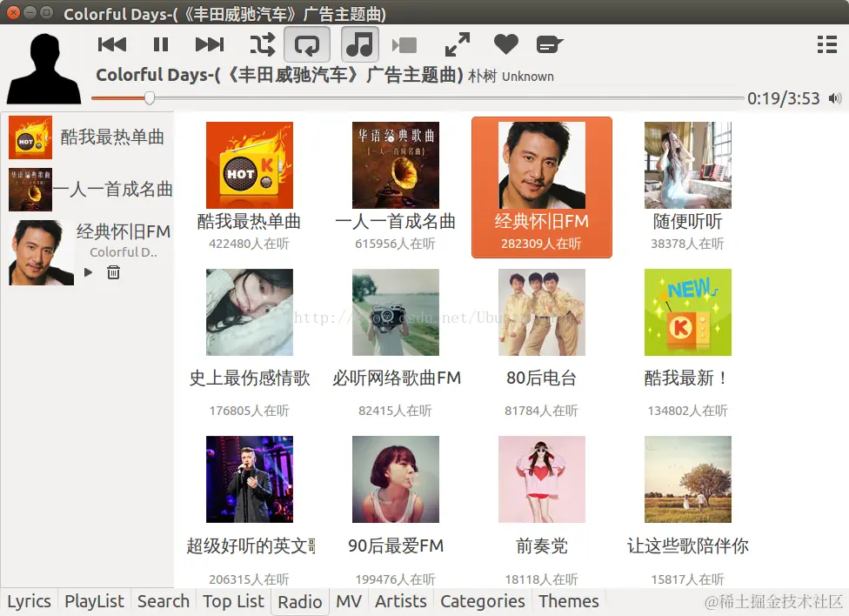Open 酷我最热单曲 radio cover in grid
The width and height of the screenshot is (849, 616).
249,165
